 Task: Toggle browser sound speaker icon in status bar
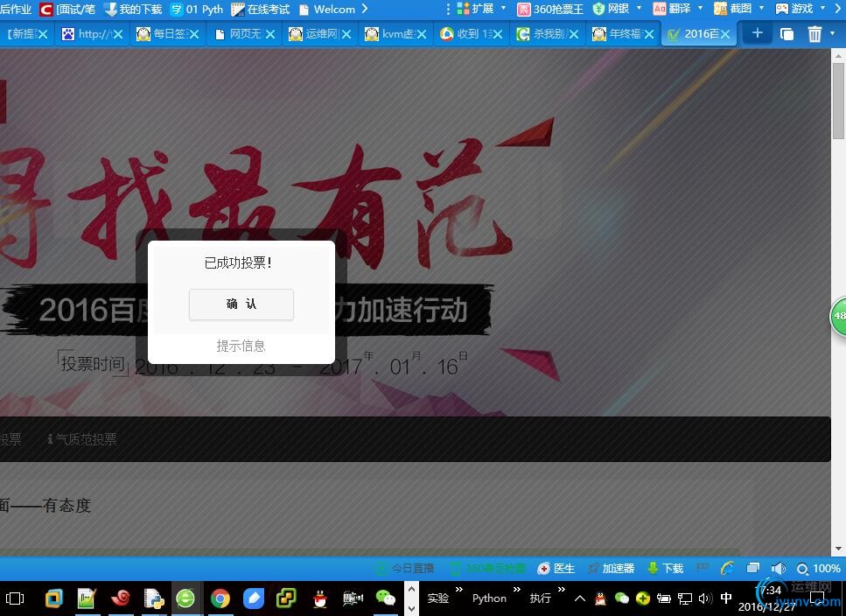(778, 569)
